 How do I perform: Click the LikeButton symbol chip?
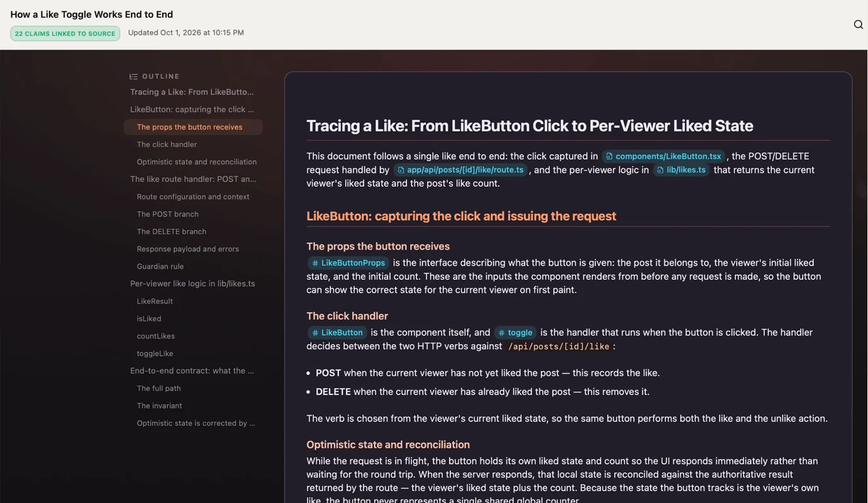pos(337,333)
